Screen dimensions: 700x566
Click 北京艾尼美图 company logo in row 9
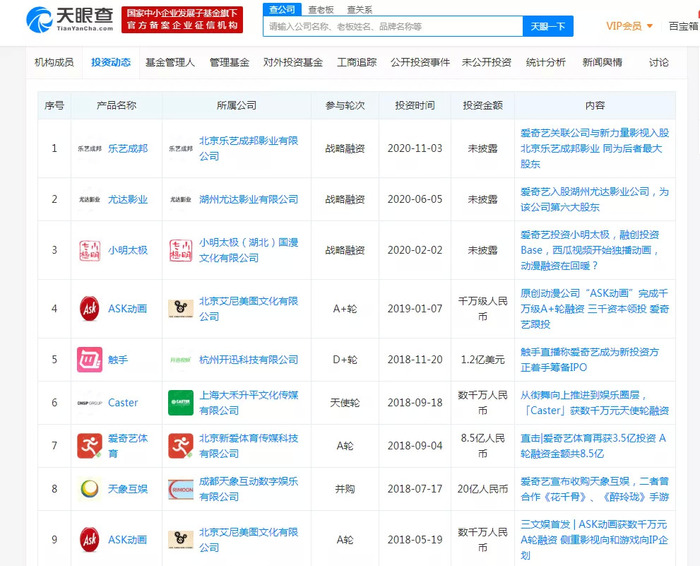point(181,540)
